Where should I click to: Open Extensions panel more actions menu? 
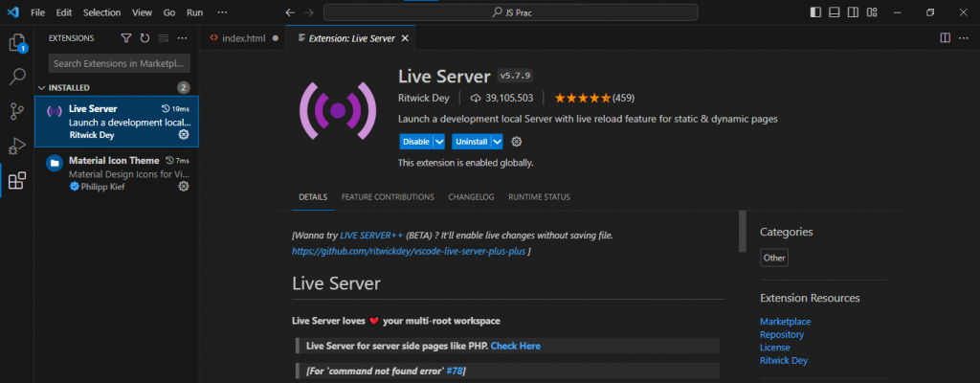[183, 38]
